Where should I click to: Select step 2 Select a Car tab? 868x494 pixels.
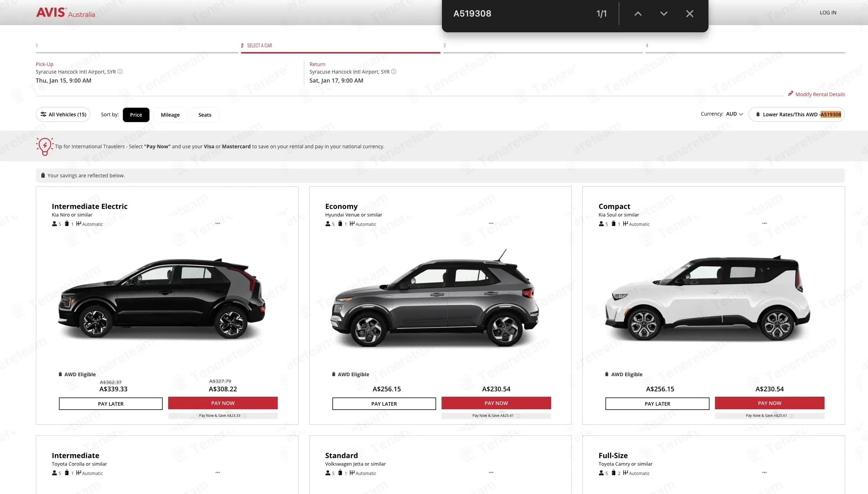click(341, 47)
